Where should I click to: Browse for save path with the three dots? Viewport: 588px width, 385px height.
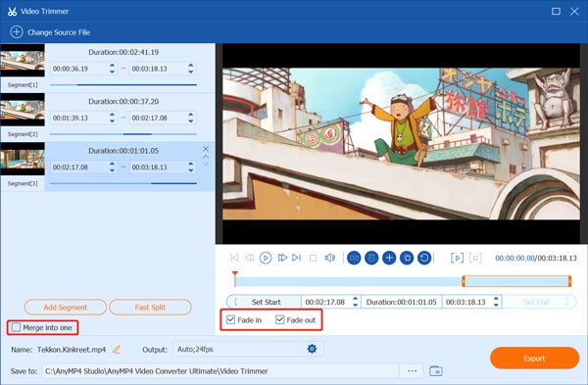413,370
